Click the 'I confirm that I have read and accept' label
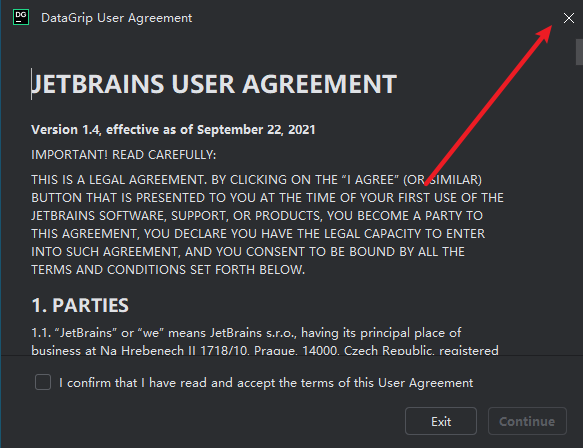The image size is (583, 448). pos(266,383)
